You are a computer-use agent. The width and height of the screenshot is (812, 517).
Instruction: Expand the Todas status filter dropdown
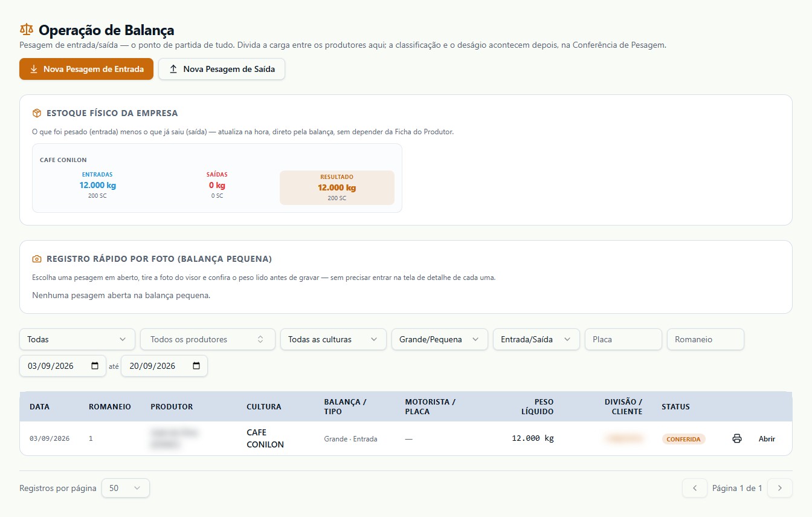tap(77, 339)
